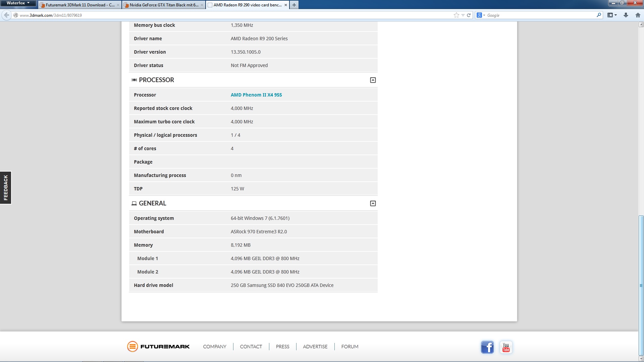
Task: Open the downloads arrow icon
Action: coord(626,15)
